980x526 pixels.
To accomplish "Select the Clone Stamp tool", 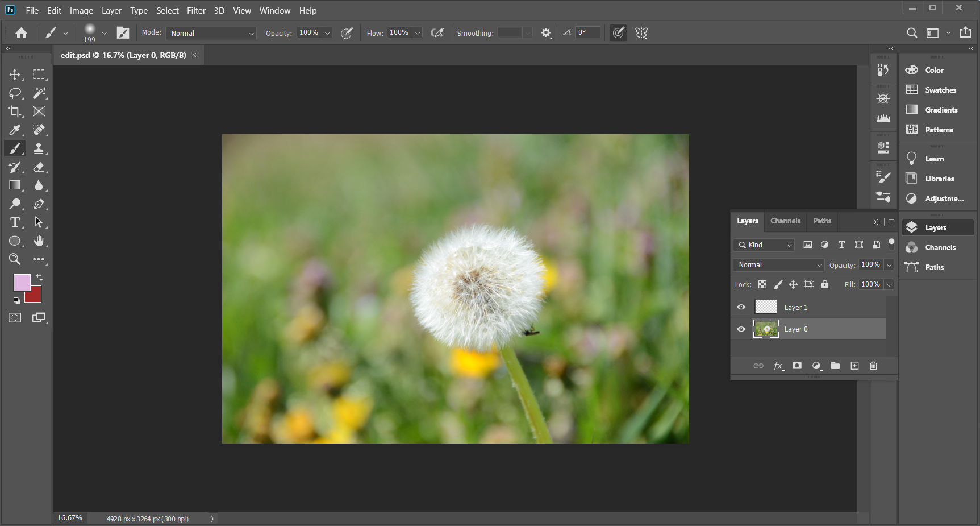I will pyautogui.click(x=39, y=148).
